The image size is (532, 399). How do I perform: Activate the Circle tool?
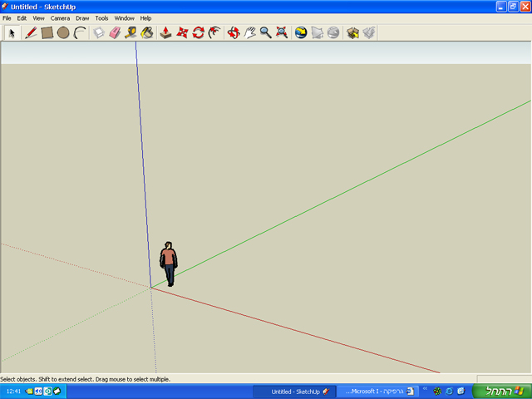tap(63, 33)
